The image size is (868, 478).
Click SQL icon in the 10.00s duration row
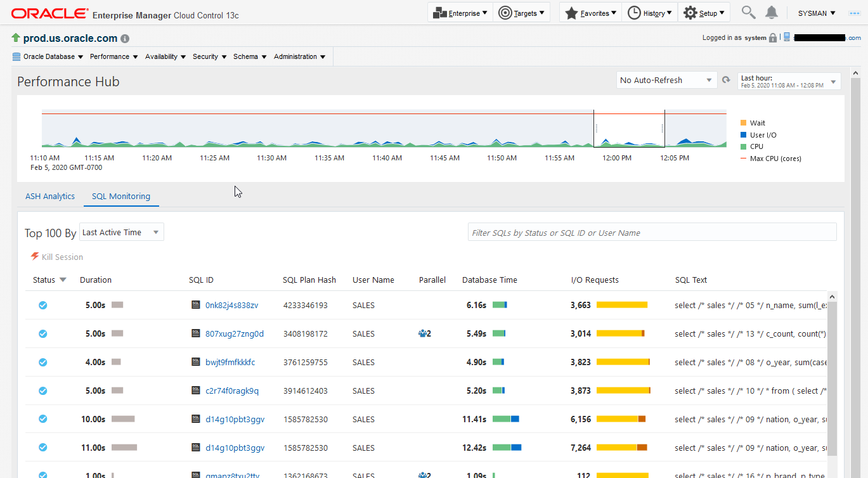196,419
